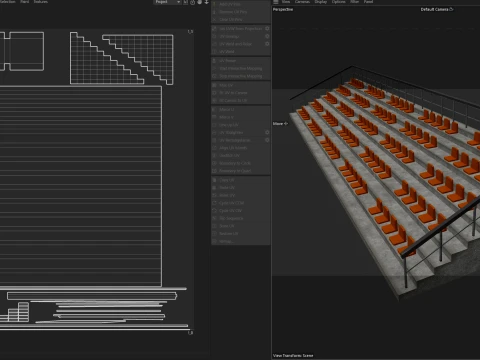Choose Boundary to Circle

241,163
